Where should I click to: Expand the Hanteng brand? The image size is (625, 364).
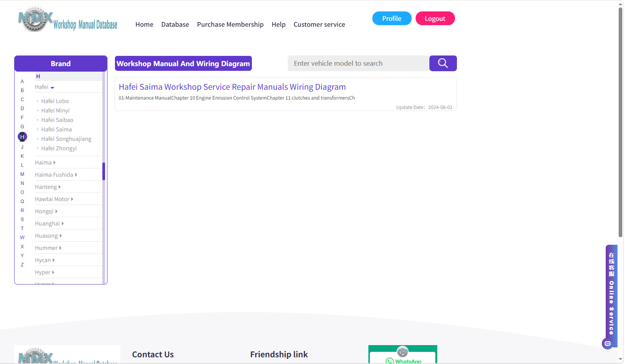(48, 187)
